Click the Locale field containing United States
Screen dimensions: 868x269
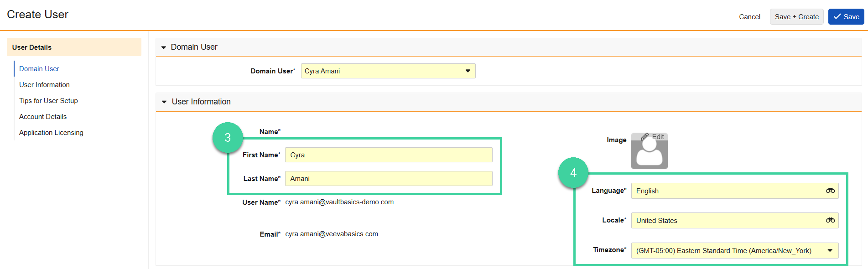coord(735,221)
